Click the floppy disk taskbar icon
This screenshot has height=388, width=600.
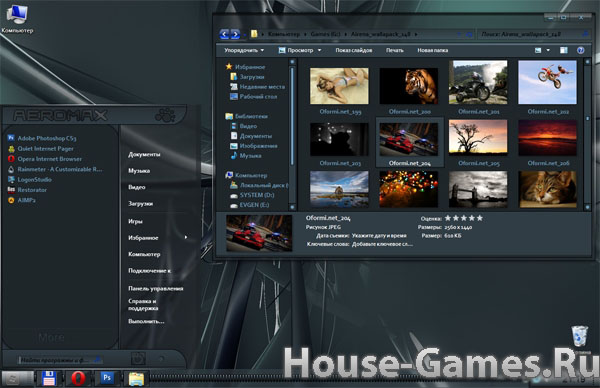coord(49,378)
